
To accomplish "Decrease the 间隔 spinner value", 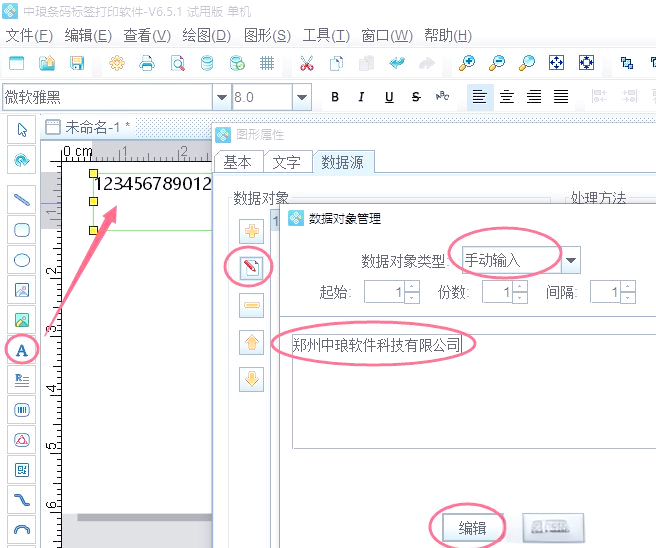I will click(x=628, y=297).
